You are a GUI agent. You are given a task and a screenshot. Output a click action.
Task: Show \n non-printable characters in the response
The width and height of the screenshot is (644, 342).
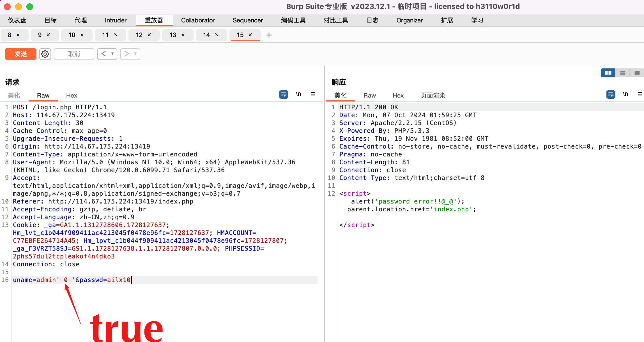tap(625, 94)
